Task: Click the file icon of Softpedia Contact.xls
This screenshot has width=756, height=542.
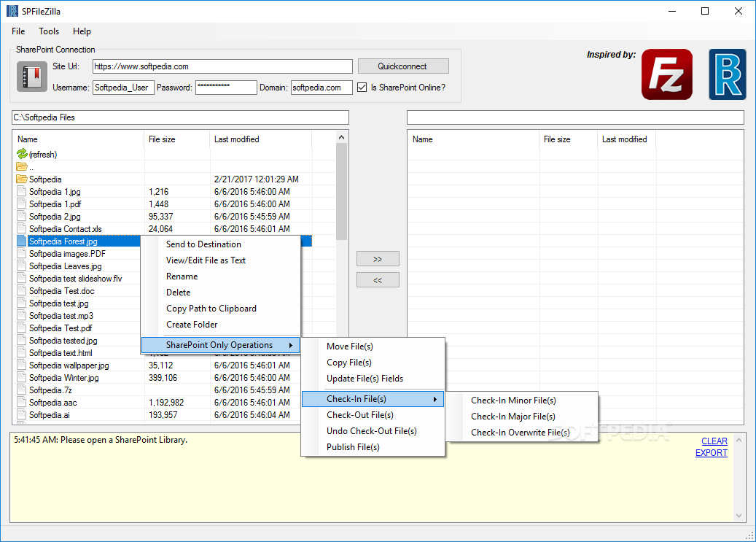Action: (21, 228)
